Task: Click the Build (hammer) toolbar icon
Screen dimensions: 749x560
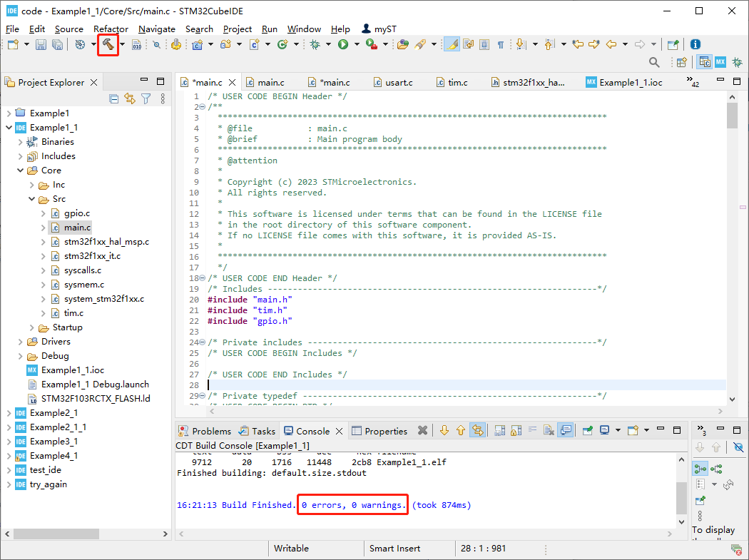Action: pyautogui.click(x=108, y=44)
